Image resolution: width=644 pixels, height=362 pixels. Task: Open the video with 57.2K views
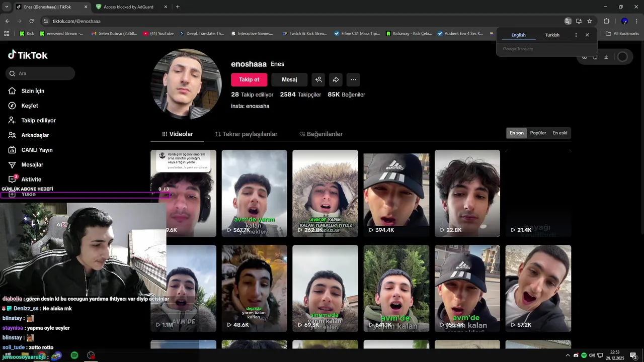[538, 288]
